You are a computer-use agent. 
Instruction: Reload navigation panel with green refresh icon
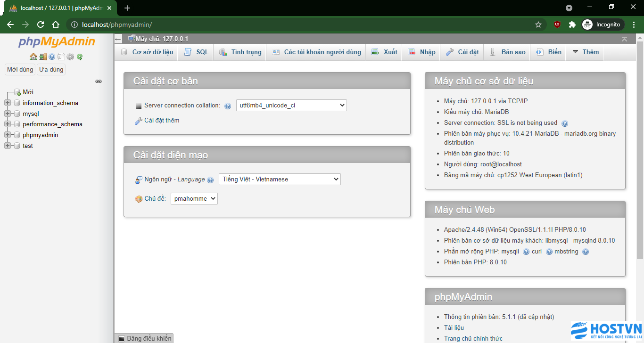(80, 57)
